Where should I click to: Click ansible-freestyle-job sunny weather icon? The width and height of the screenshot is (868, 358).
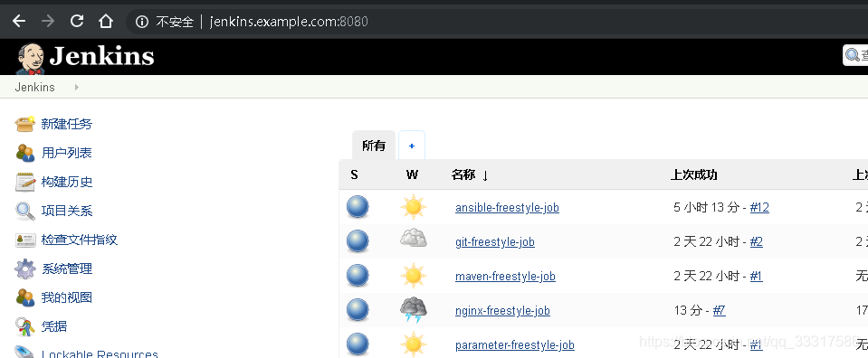[413, 207]
